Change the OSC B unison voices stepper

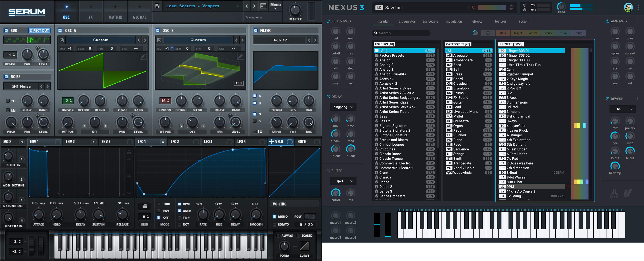(x=165, y=101)
